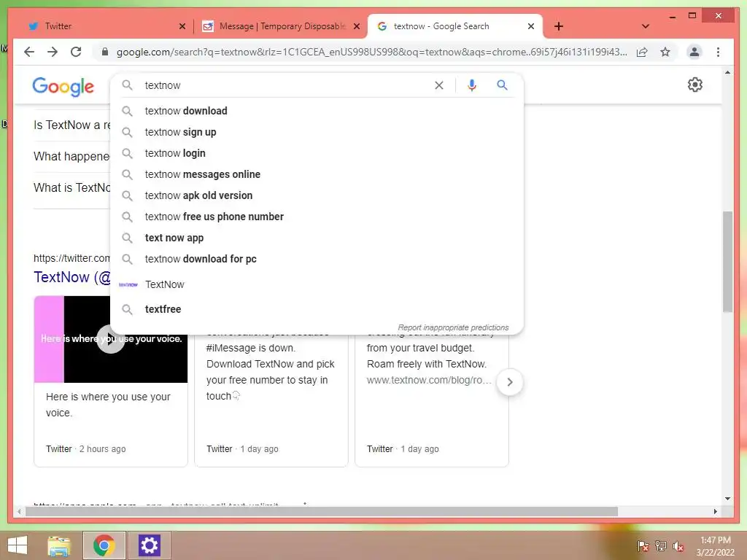The image size is (747, 560).
Task: Select the textnow - Google Search tab
Action: pos(455,26)
